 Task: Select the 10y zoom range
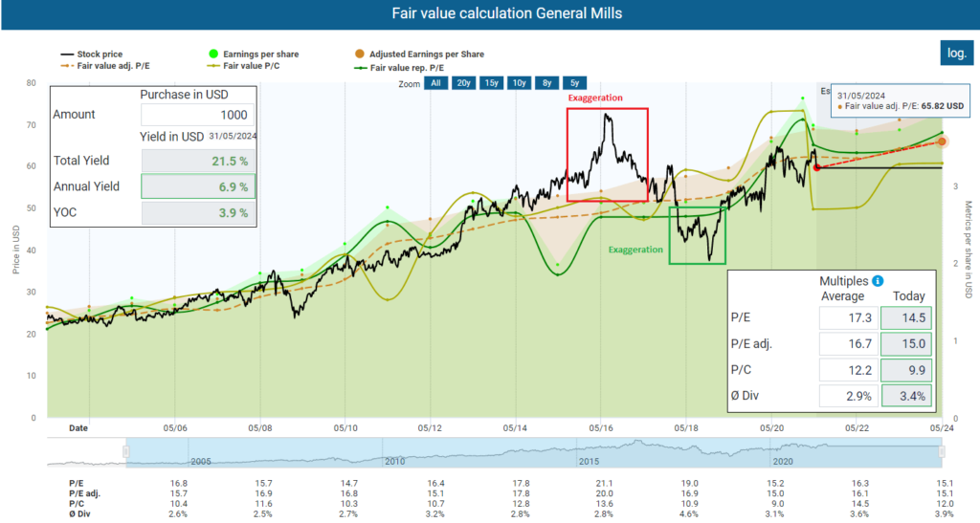point(519,83)
